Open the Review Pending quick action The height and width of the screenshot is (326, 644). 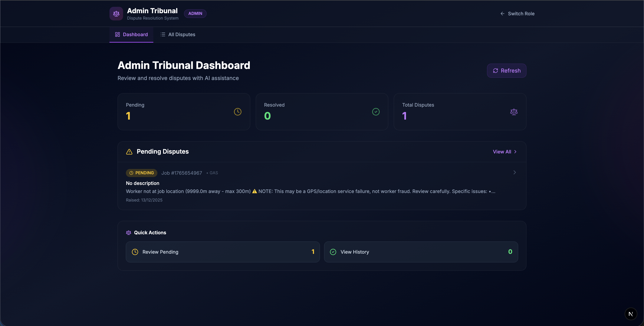coord(223,252)
